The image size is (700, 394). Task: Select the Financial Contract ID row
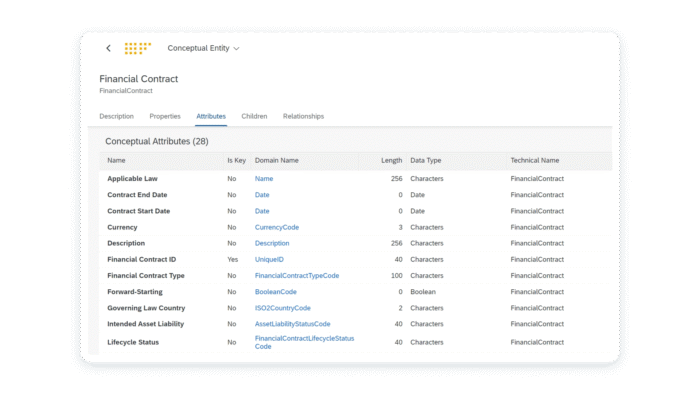tap(355, 259)
